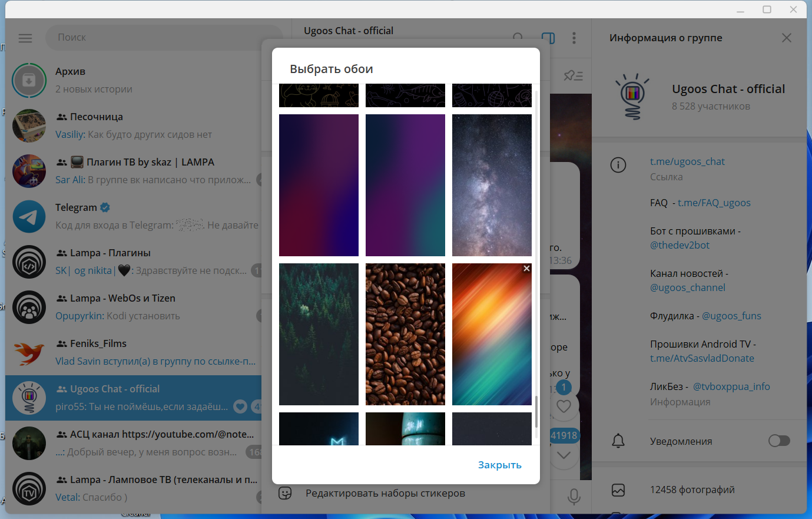Choose the dark forest wallpaper
The height and width of the screenshot is (519, 812).
(x=319, y=334)
